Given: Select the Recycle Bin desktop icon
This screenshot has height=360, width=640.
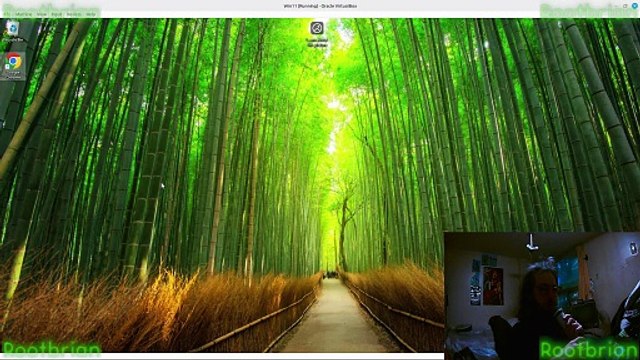Looking at the screenshot, I should (x=13, y=31).
